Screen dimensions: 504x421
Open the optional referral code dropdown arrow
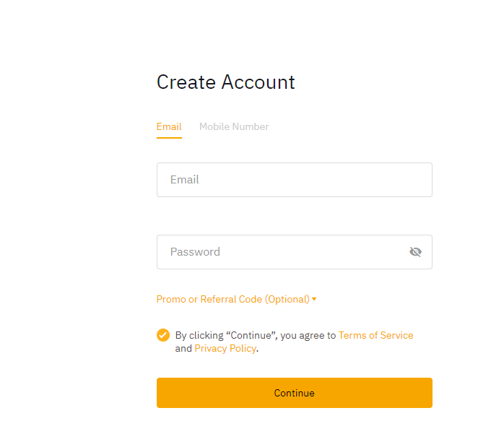click(314, 299)
